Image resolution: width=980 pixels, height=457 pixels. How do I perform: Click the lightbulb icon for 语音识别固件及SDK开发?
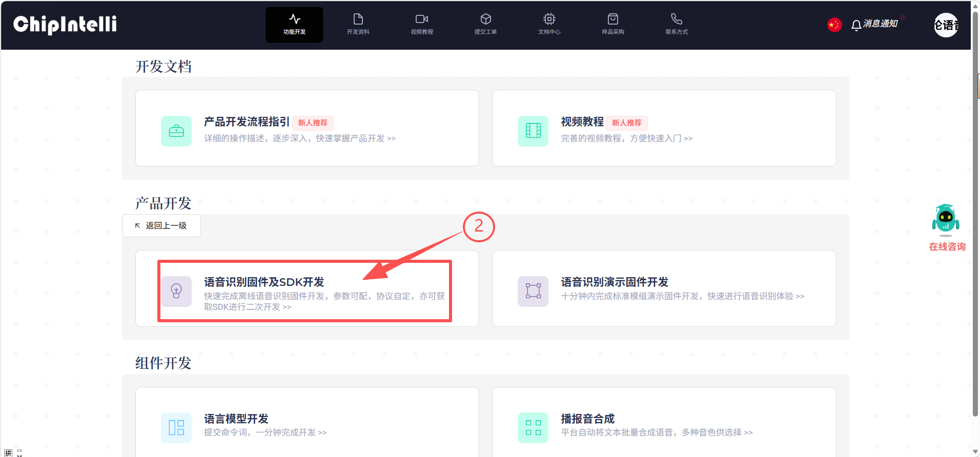(176, 291)
